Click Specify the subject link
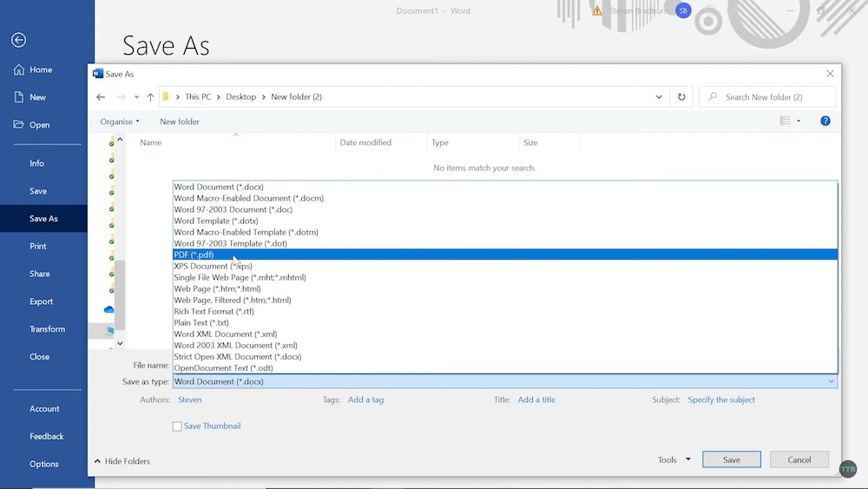 click(721, 400)
